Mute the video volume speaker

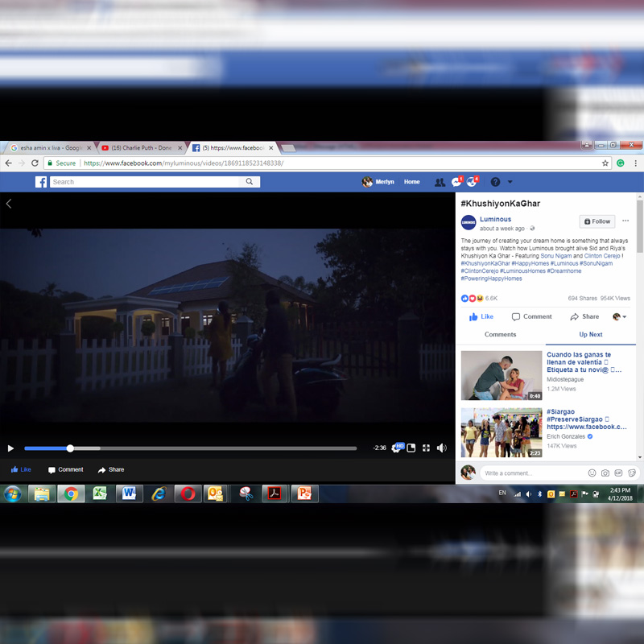(441, 448)
